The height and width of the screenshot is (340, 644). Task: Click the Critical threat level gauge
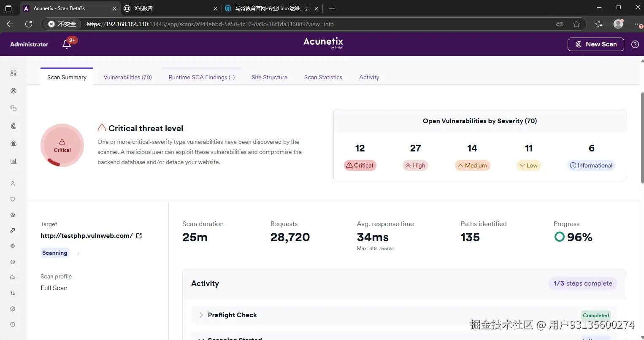click(62, 145)
